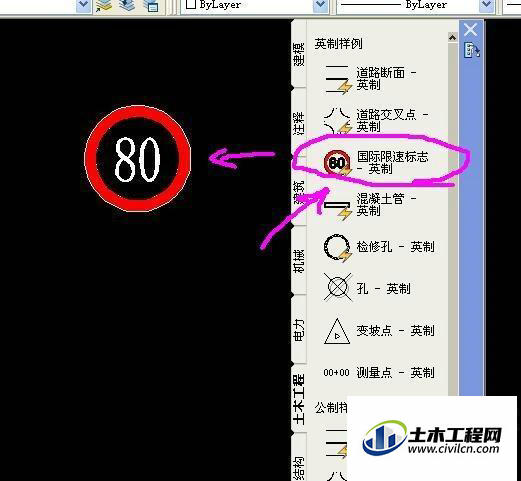
Task: Click the 国际限速标志 80 sign icon
Action: click(x=337, y=163)
